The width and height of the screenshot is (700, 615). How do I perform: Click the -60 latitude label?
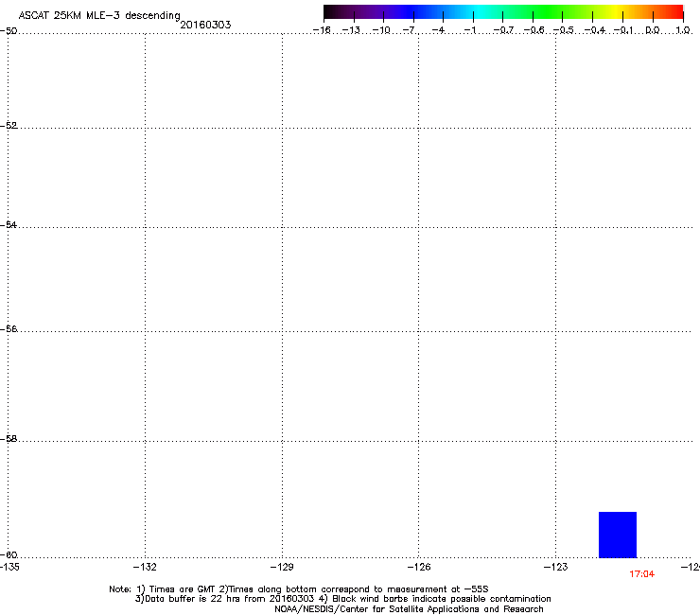click(9, 554)
